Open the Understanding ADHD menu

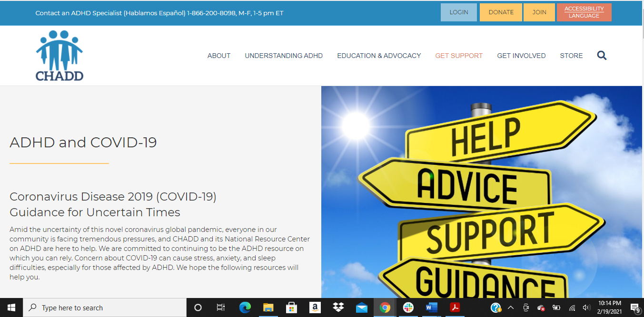coord(284,56)
